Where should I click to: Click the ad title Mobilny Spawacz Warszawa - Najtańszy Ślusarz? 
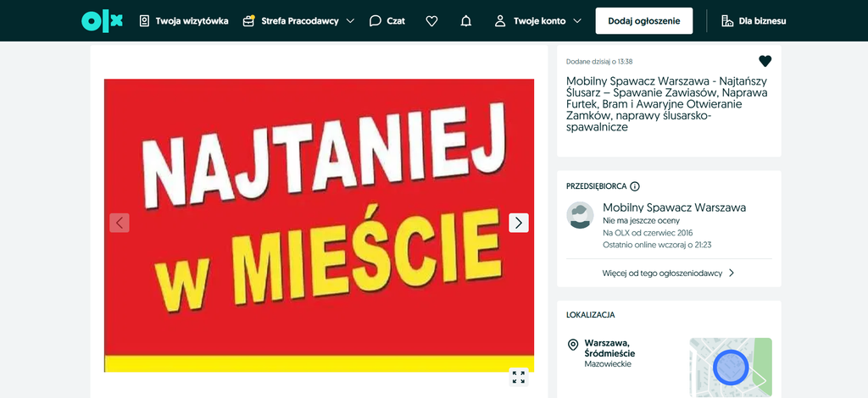point(667,104)
